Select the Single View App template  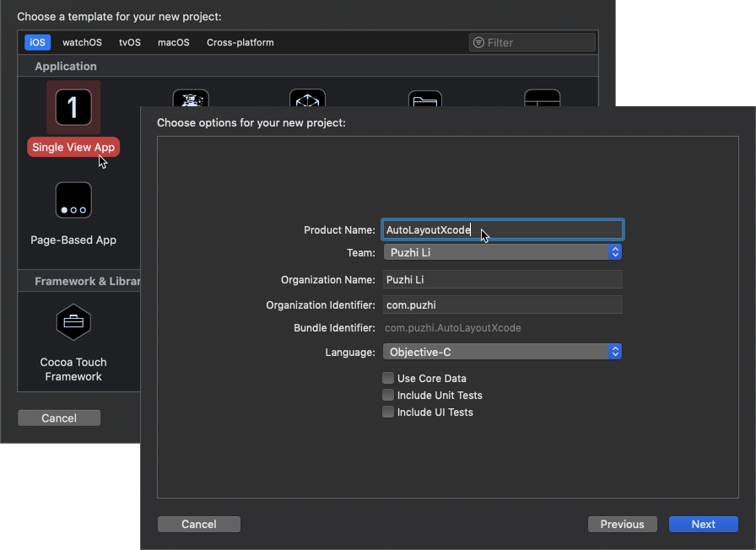point(73,107)
